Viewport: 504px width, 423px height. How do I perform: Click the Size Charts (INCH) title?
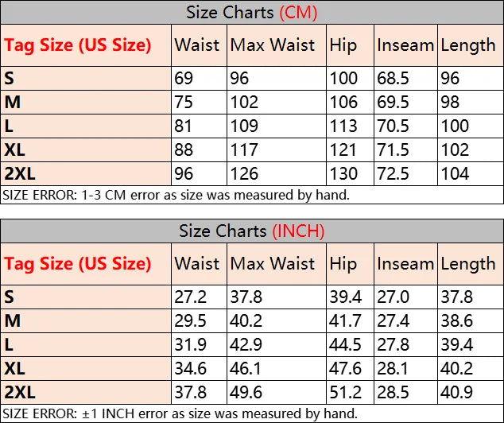(x=251, y=231)
